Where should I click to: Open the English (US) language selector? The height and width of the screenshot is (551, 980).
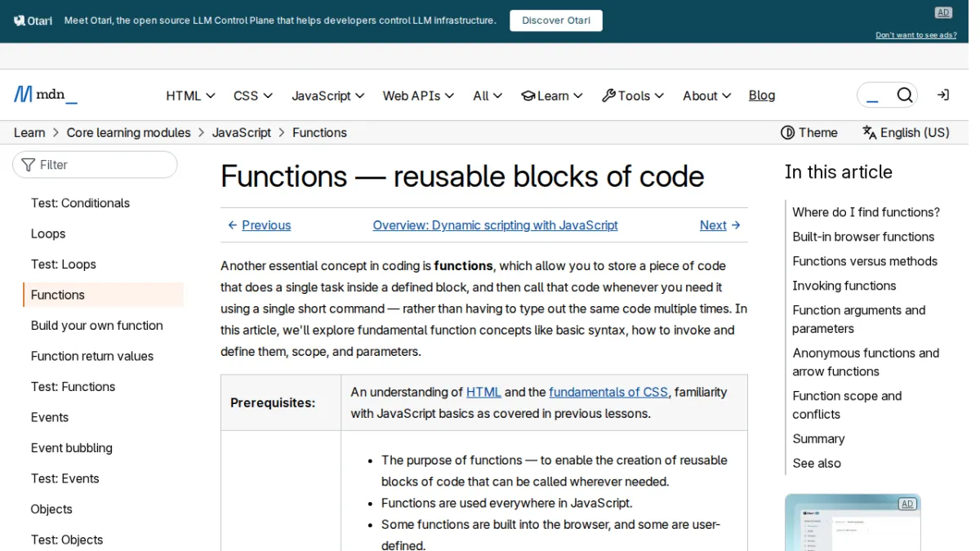click(x=906, y=132)
